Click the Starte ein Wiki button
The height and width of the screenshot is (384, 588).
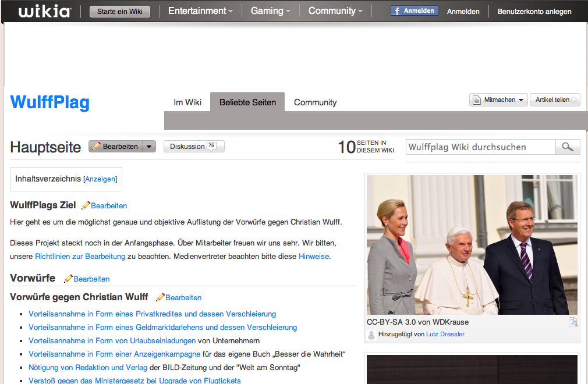pos(120,12)
